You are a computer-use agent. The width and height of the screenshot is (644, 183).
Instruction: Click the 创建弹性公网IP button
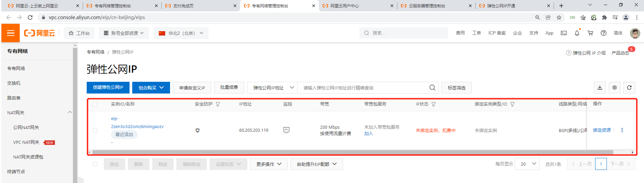(x=108, y=87)
